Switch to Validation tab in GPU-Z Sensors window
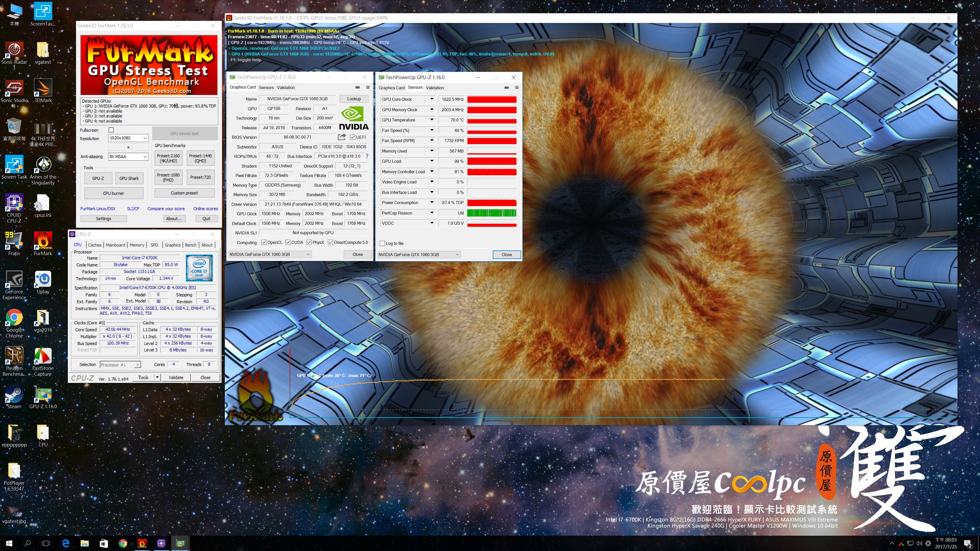 tap(434, 88)
